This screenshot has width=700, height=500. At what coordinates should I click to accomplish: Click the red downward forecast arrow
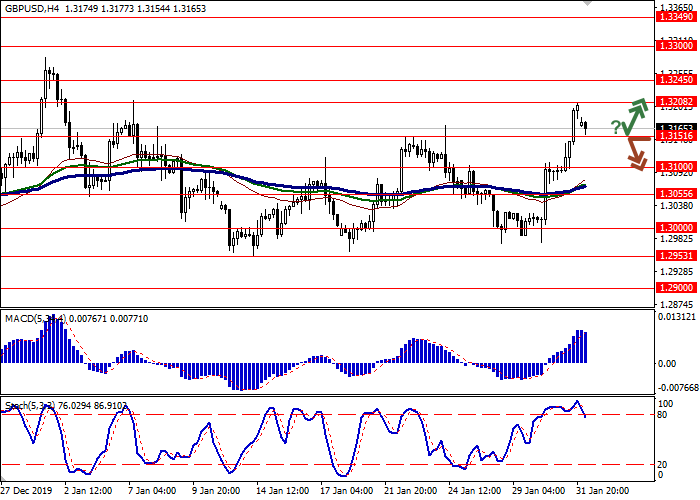tap(635, 153)
